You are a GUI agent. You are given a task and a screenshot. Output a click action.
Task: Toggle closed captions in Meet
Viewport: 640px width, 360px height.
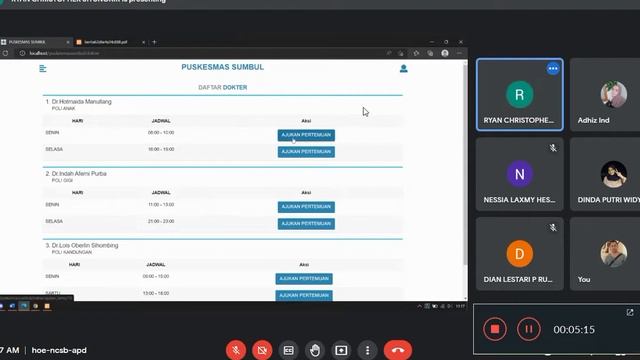(x=289, y=350)
